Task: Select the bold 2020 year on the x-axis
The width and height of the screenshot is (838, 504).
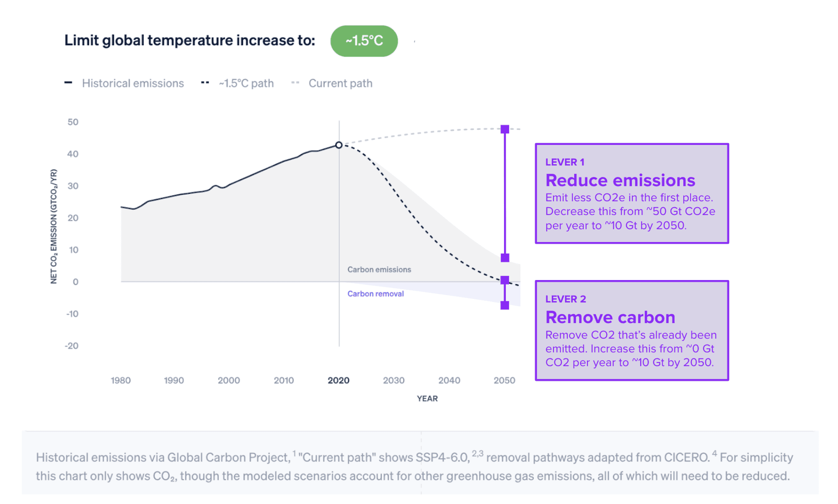Action: point(338,381)
